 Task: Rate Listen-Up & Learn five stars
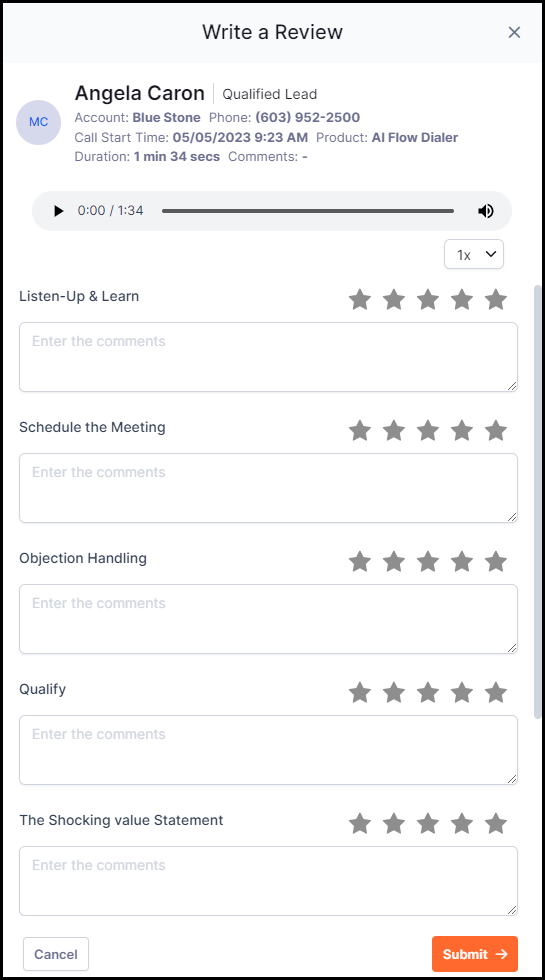tap(496, 299)
